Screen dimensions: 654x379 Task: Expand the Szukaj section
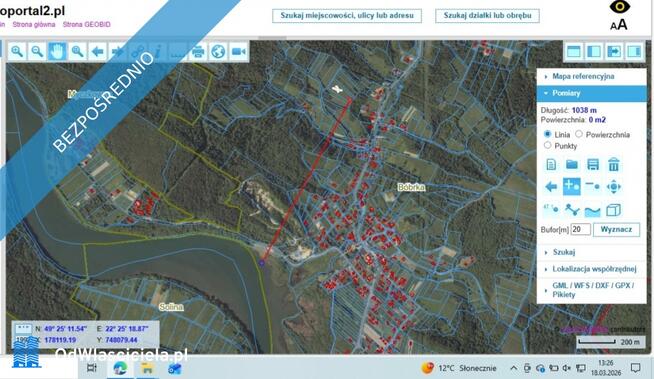tap(591, 252)
